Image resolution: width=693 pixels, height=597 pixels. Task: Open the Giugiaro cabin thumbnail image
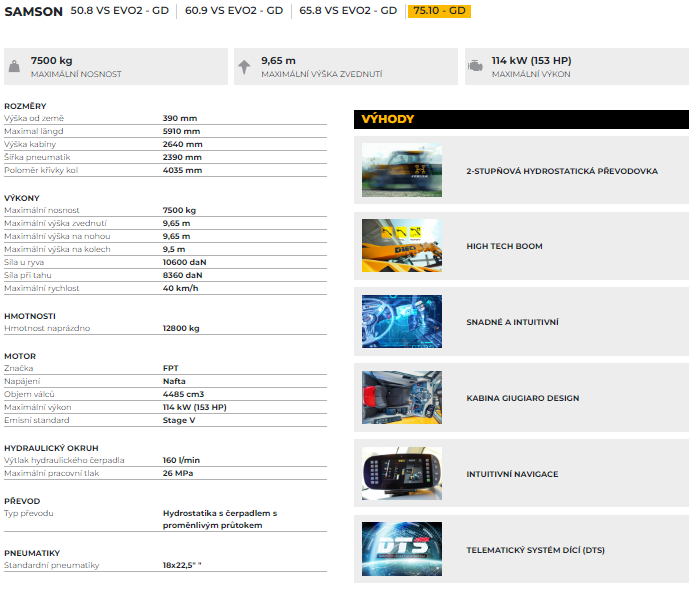point(402,398)
